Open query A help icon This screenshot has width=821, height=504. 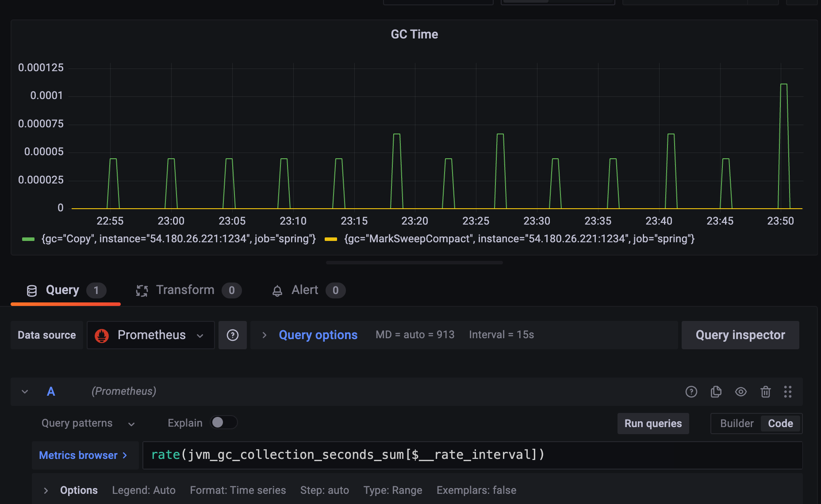click(691, 392)
